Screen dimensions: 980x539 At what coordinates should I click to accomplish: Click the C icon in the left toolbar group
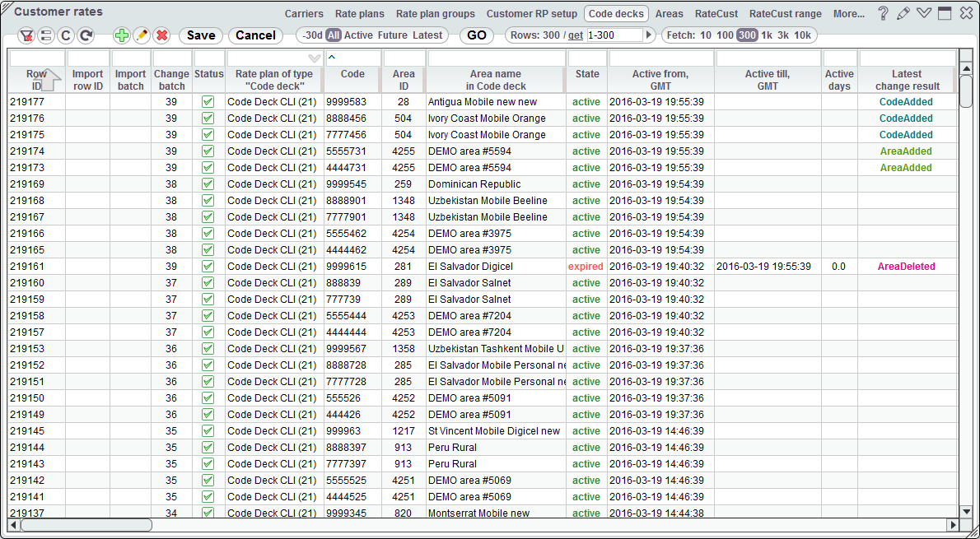coord(66,35)
